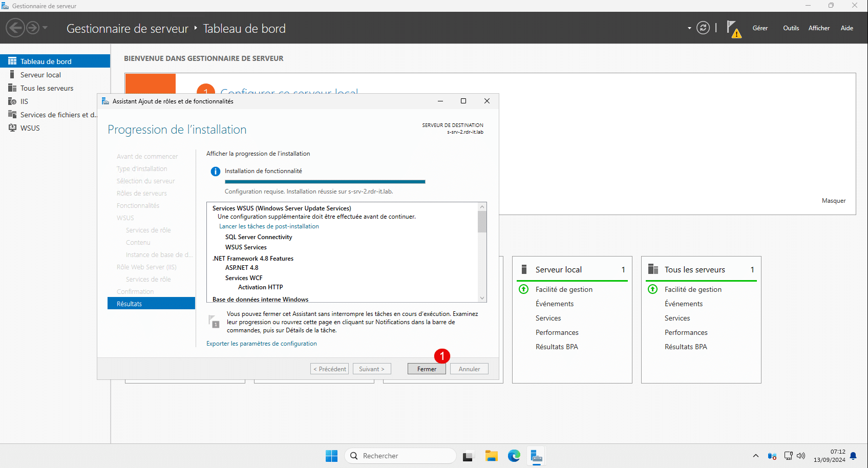Click Performances in Tous les serveurs tile
The image size is (868, 468).
pyautogui.click(x=686, y=332)
